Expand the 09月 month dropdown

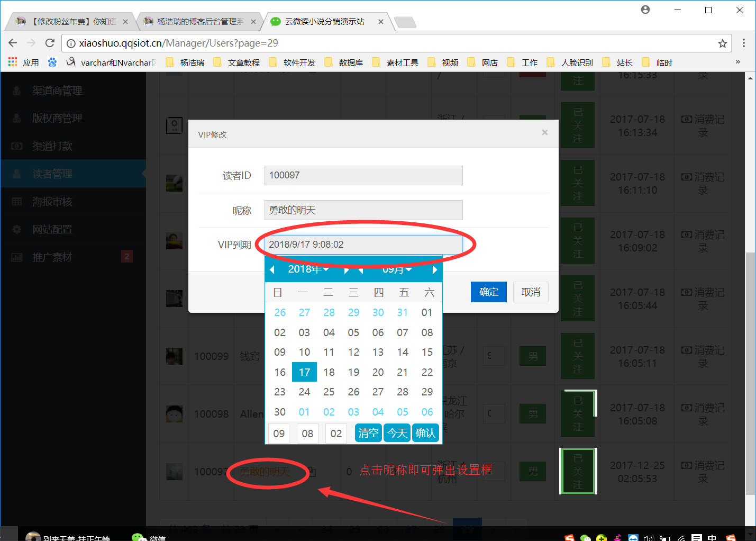point(397,269)
